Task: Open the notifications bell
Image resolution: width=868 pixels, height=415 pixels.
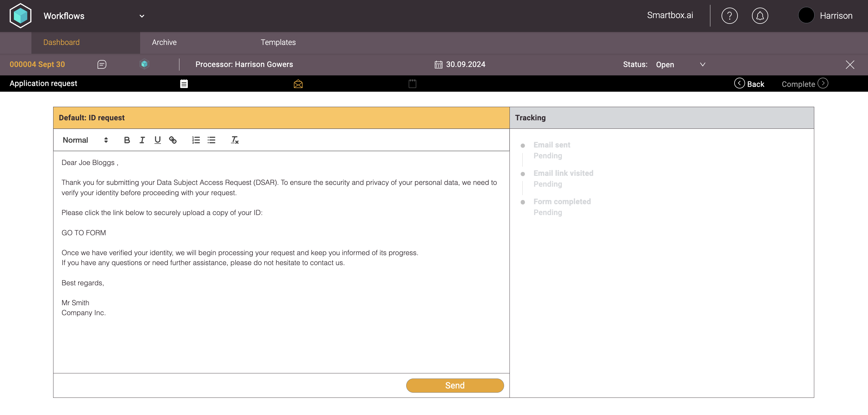Action: point(760,16)
